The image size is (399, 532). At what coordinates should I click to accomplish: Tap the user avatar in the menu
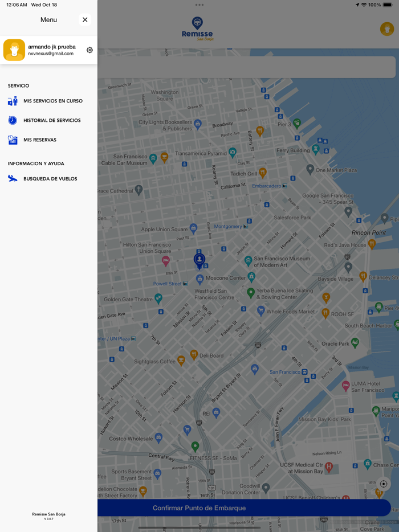coord(14,50)
